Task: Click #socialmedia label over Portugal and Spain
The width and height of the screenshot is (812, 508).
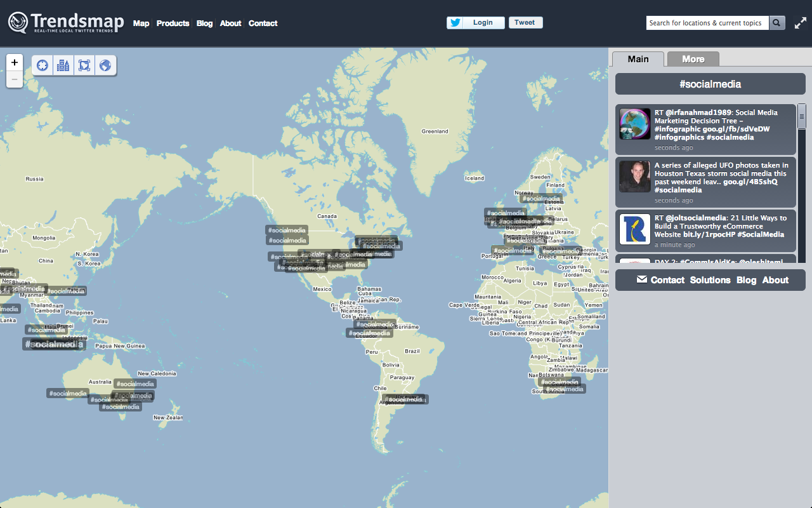Action: pyautogui.click(x=513, y=251)
